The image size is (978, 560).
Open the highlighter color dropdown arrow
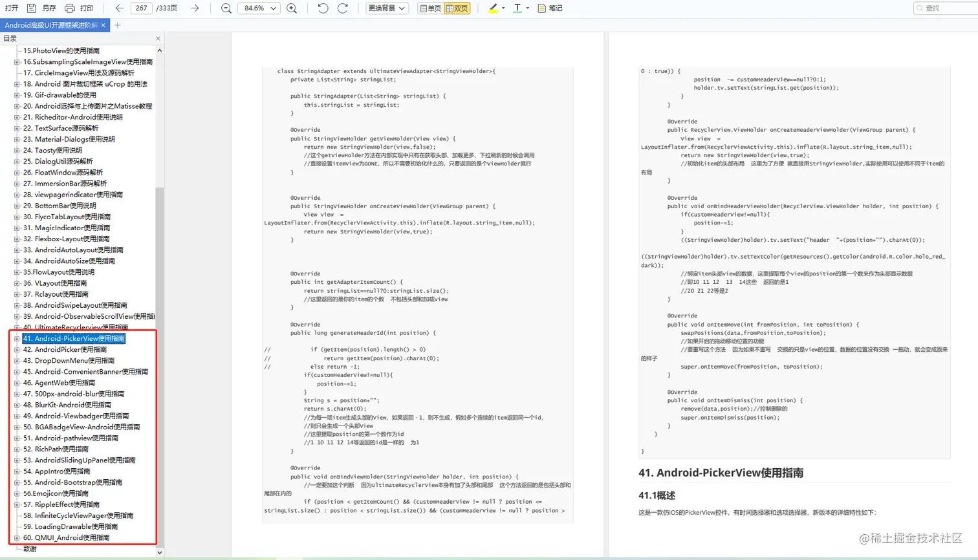tap(503, 8)
